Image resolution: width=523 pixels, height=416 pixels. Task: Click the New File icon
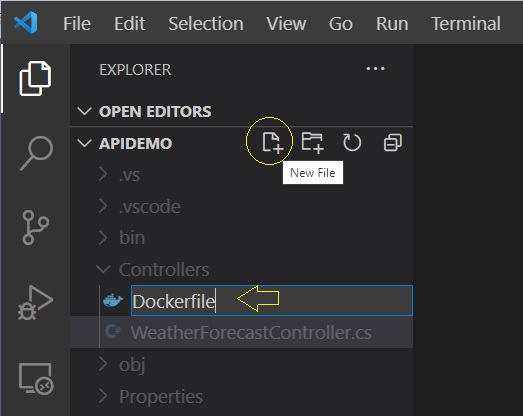pos(272,143)
